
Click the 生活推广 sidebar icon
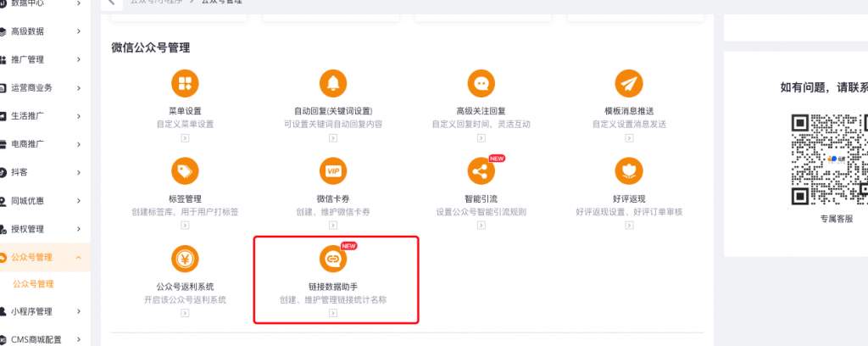3,116
